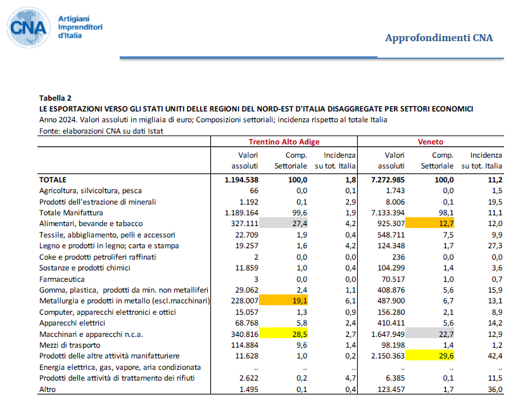Click the 'Trentino Alto Adige' column header
532x404 pixels.
(x=284, y=142)
